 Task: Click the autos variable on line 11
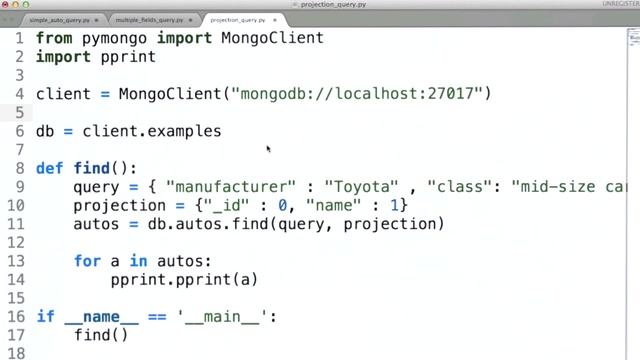[x=96, y=224]
